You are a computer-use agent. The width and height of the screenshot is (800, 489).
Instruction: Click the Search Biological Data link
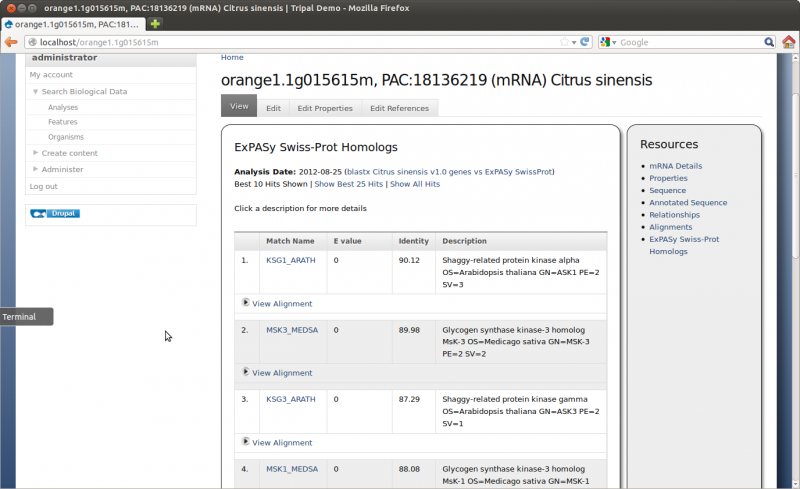(x=84, y=91)
